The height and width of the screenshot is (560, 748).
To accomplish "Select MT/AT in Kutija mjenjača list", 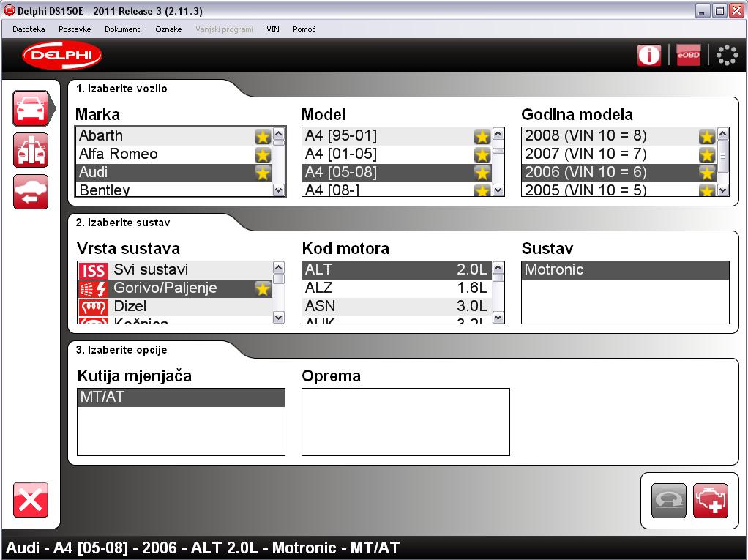I will point(181,397).
